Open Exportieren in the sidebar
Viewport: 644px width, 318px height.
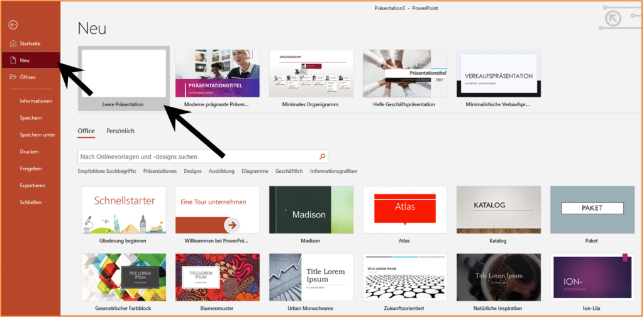(32, 185)
